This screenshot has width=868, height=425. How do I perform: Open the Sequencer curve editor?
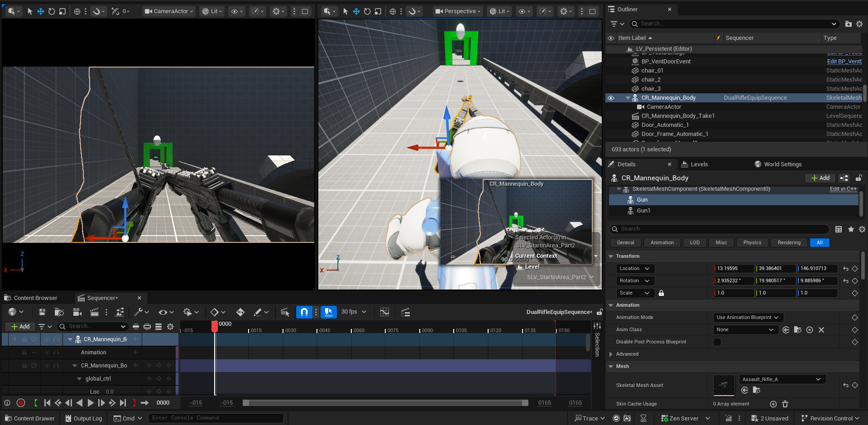tap(384, 312)
